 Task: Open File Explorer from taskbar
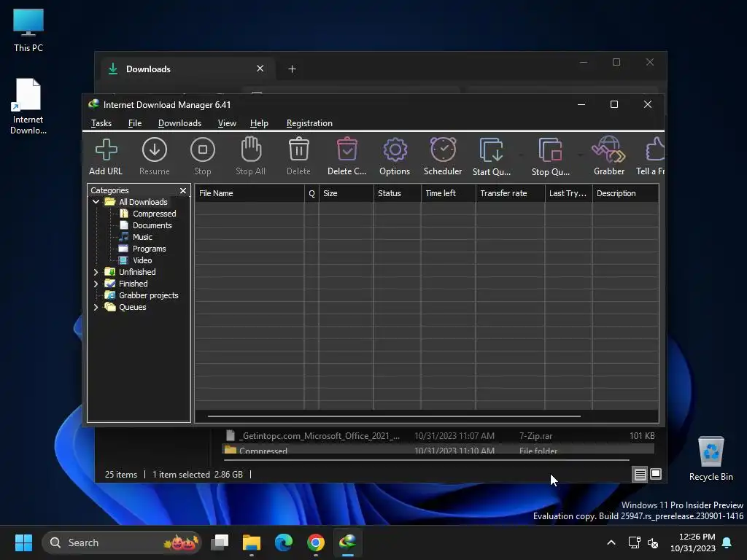[x=252, y=542]
